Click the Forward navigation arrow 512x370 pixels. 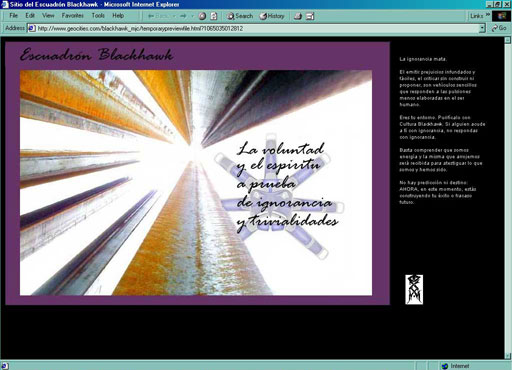(x=183, y=16)
